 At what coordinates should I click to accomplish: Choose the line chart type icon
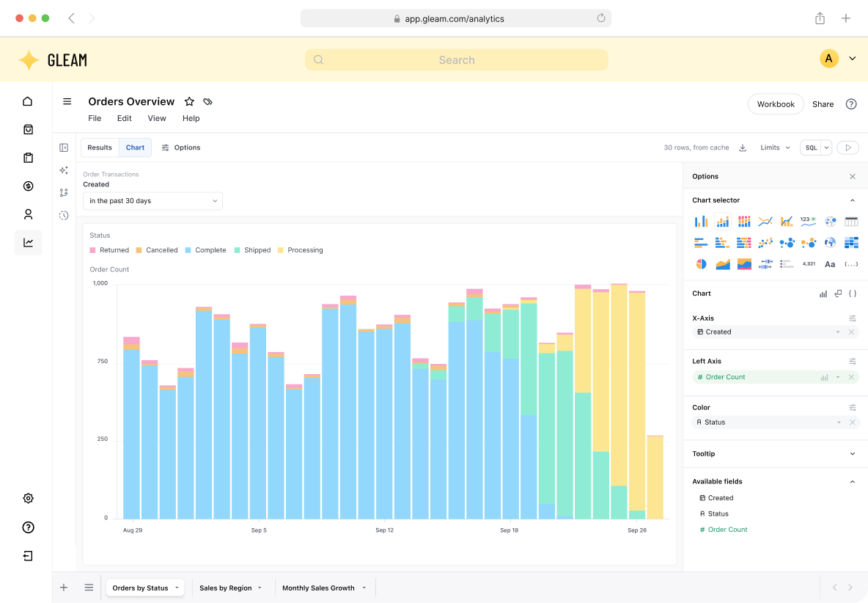point(765,221)
